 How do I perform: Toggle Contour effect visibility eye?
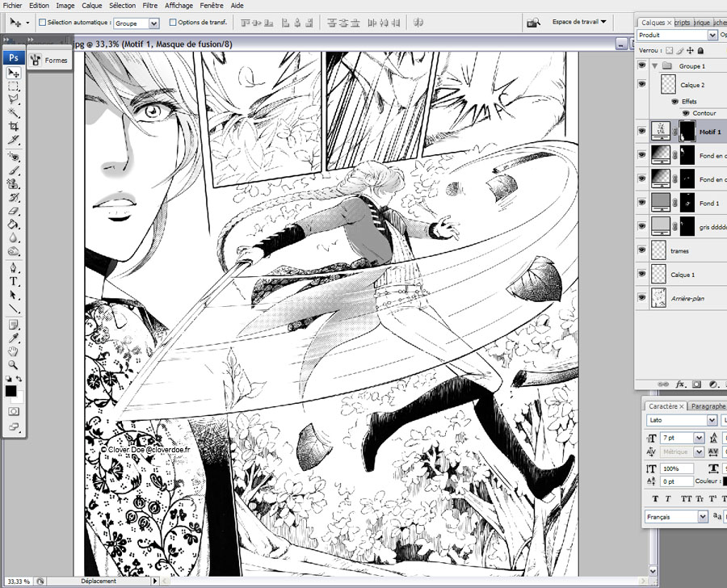[686, 113]
